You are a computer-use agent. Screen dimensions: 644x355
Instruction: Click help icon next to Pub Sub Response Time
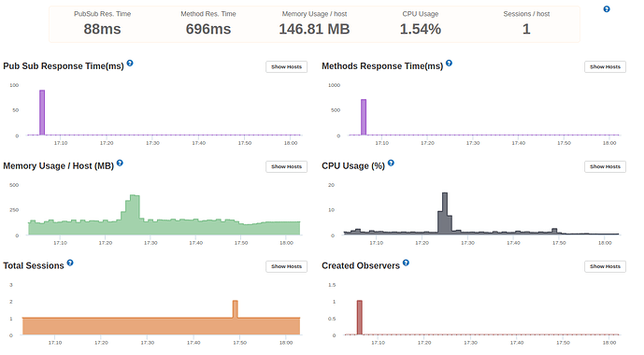point(130,64)
